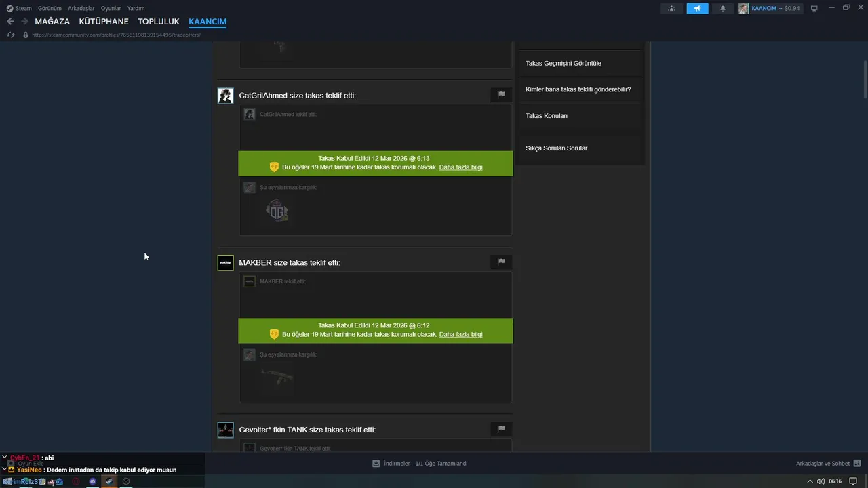
Task: Click the downloads tray icon
Action: coord(376,464)
